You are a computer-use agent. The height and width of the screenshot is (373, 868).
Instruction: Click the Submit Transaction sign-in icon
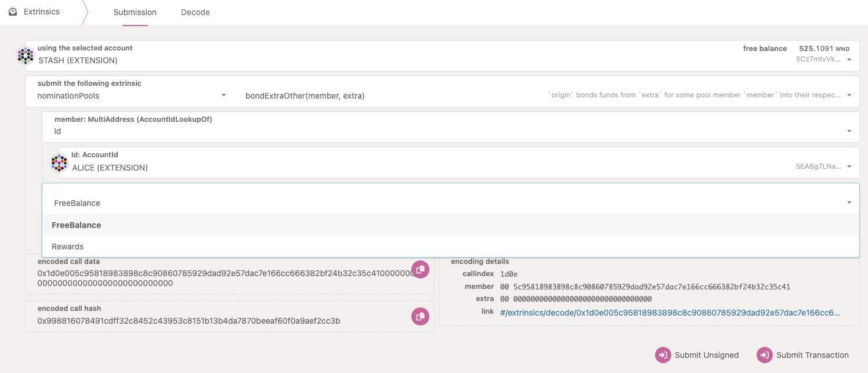[x=764, y=355]
